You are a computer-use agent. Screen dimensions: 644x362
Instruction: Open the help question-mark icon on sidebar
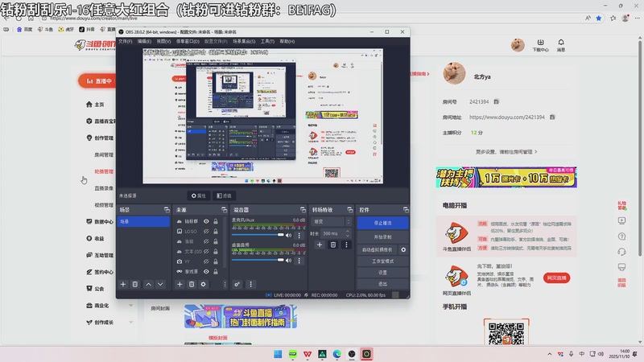(x=621, y=237)
